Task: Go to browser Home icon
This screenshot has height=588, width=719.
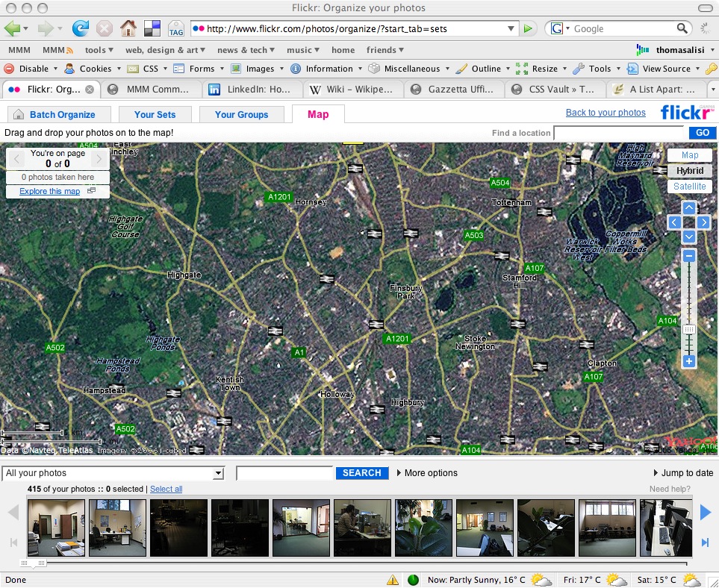Action: [128, 28]
